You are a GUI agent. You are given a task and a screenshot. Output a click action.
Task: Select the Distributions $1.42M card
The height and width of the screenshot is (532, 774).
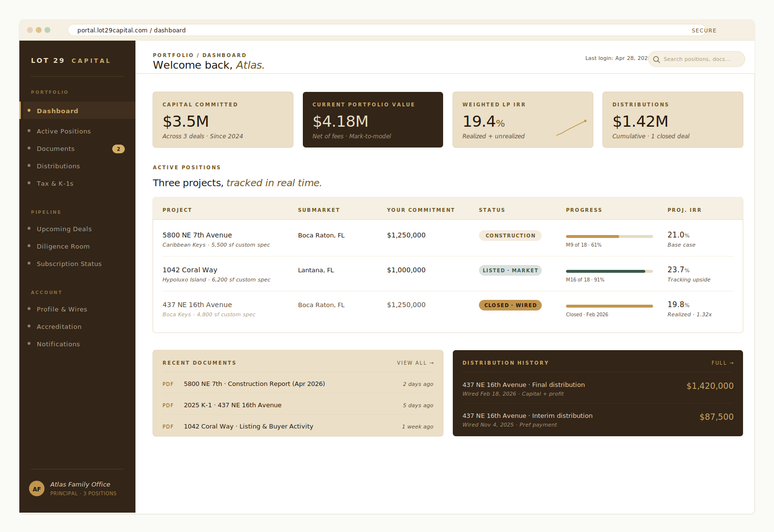673,119
